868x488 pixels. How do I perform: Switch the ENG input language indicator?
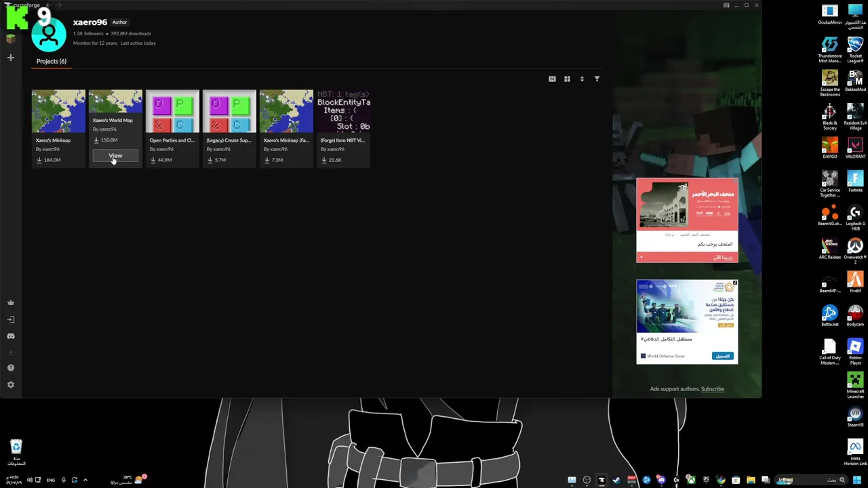tap(50, 481)
